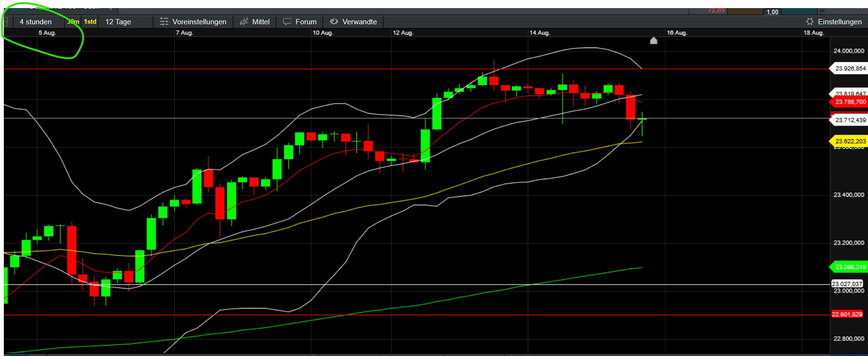Switch chart to the 30m interval
The image size is (868, 356).
pyautogui.click(x=73, y=22)
